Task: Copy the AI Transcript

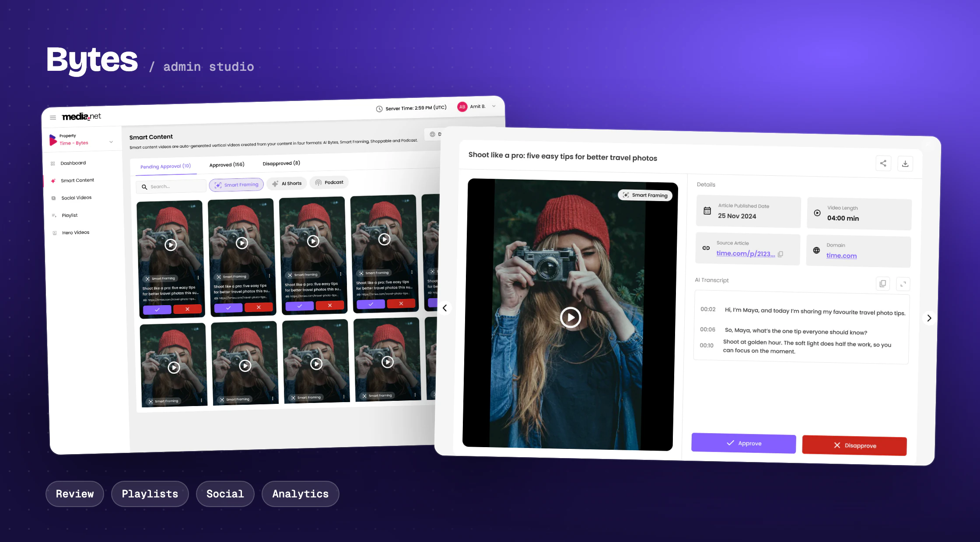Action: point(883,284)
